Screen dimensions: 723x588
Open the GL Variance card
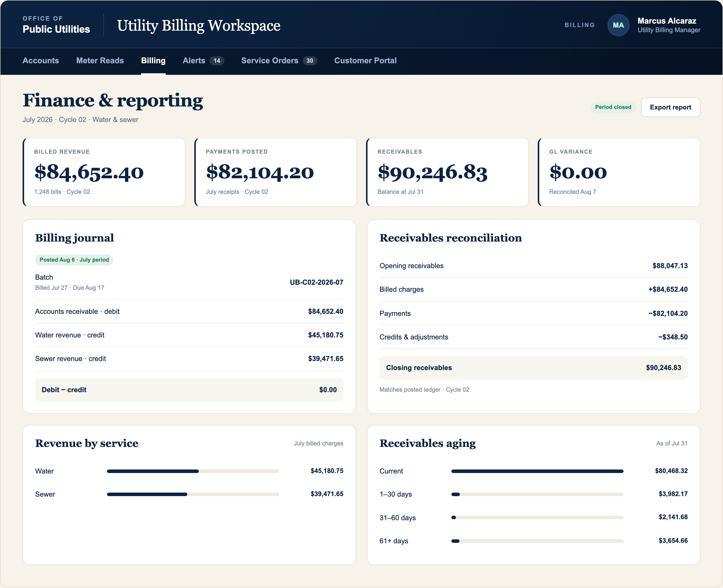pos(619,172)
